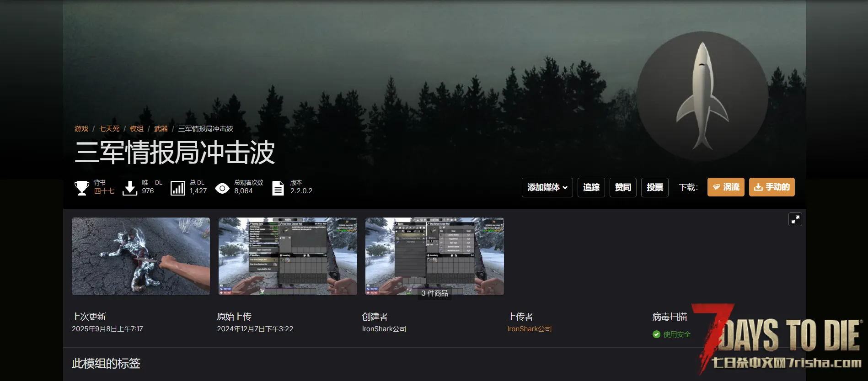Screen dimensions: 868x381
Task: Open the 七天死 breadcrumb link
Action: tap(109, 129)
